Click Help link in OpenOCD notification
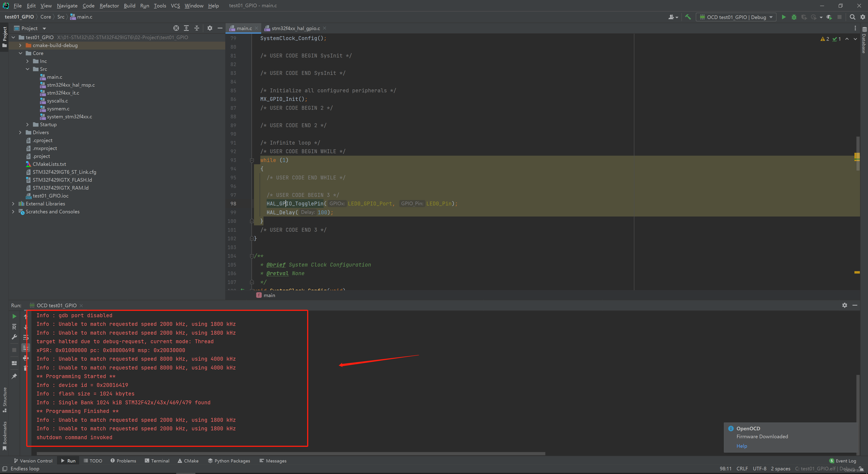 741,446
